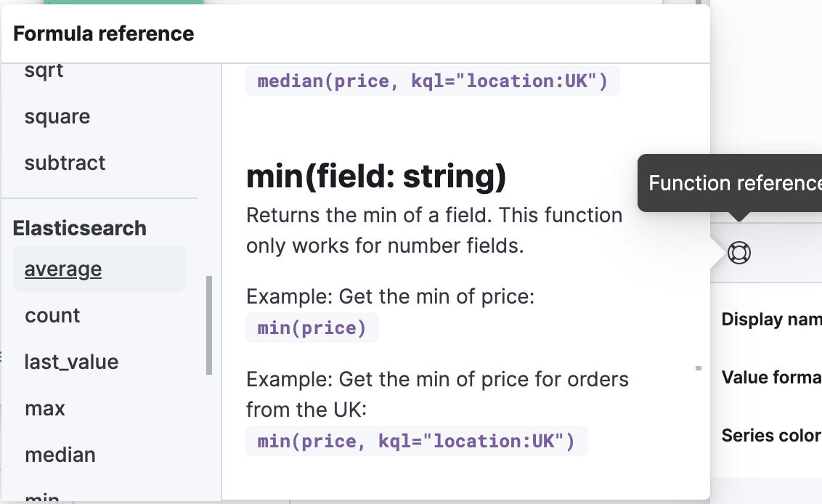Click the Series color setting label
822x504 pixels.
pyautogui.click(x=771, y=436)
